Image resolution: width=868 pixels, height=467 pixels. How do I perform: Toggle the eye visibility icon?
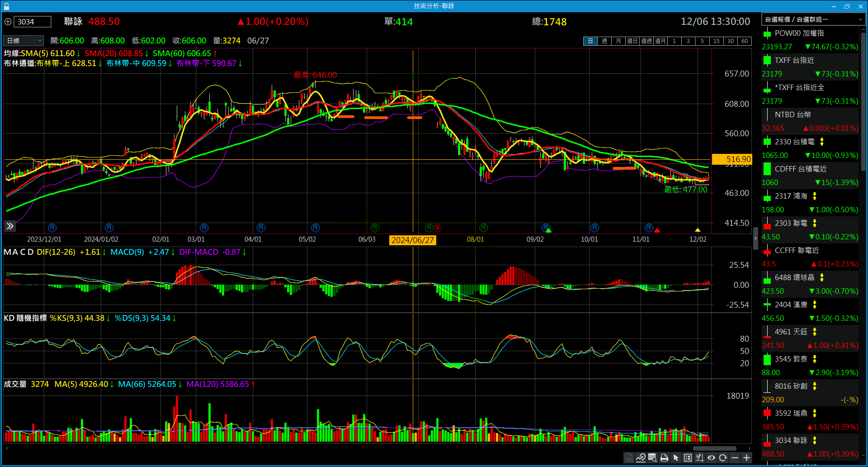coord(711,458)
